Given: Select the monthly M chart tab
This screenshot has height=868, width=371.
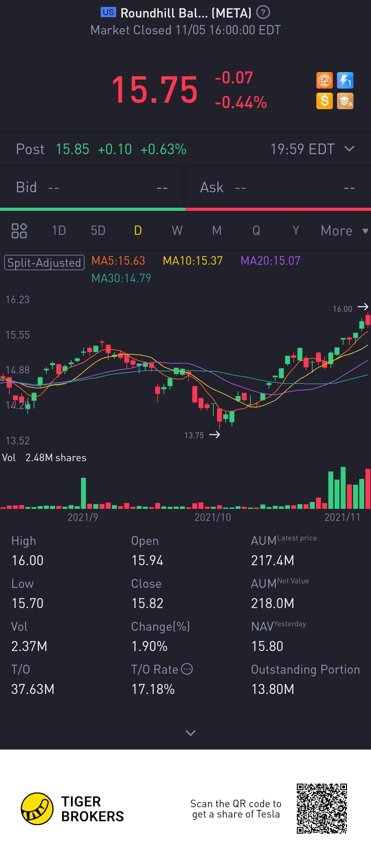Looking at the screenshot, I should tap(217, 230).
